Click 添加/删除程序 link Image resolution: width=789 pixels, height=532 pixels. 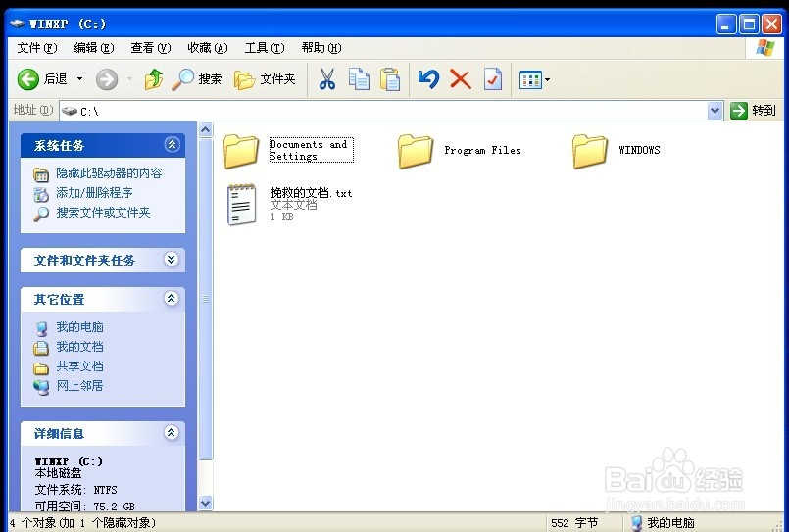[94, 193]
